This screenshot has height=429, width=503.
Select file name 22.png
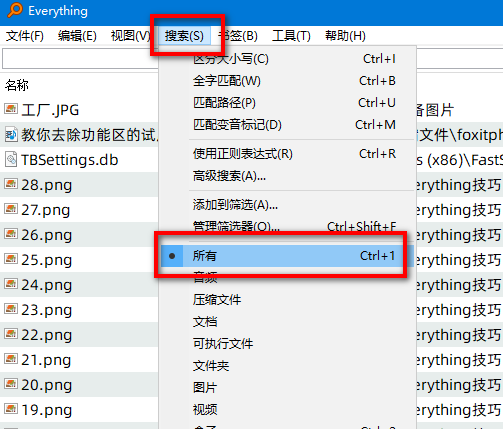coord(47,335)
